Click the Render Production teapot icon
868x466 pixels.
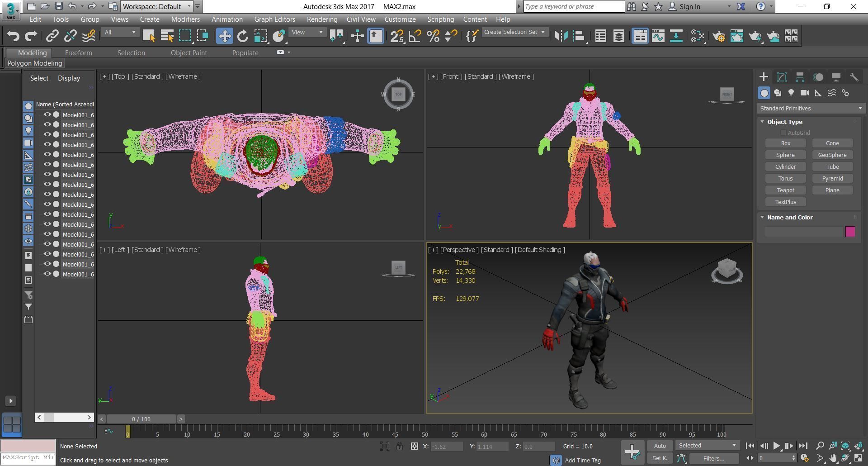tap(755, 36)
